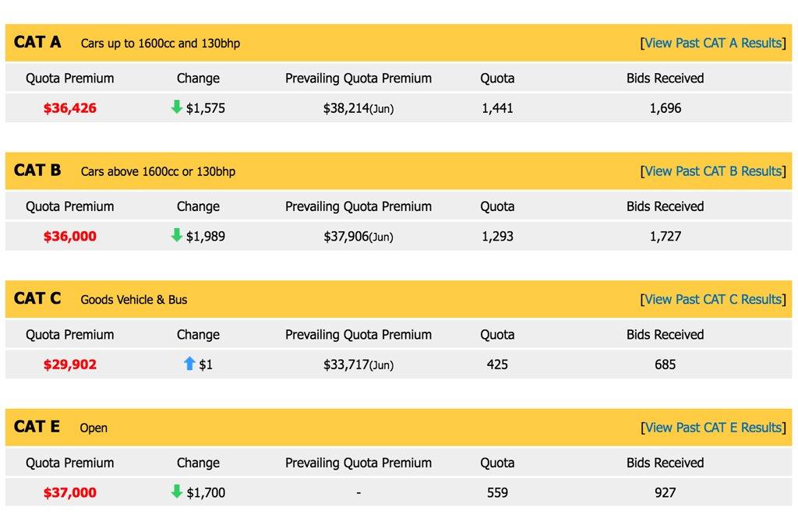Click the green down arrow for CAT E
Screen dimensions: 798x532
pos(177,491)
